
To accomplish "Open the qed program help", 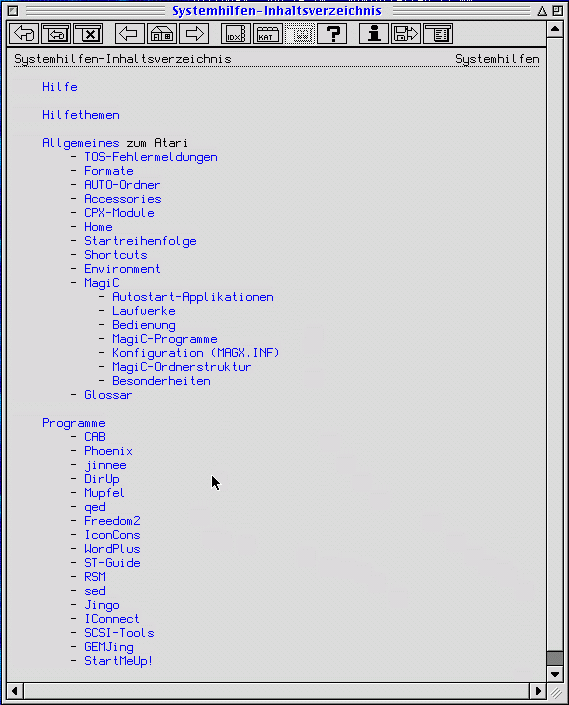I will (95, 507).
